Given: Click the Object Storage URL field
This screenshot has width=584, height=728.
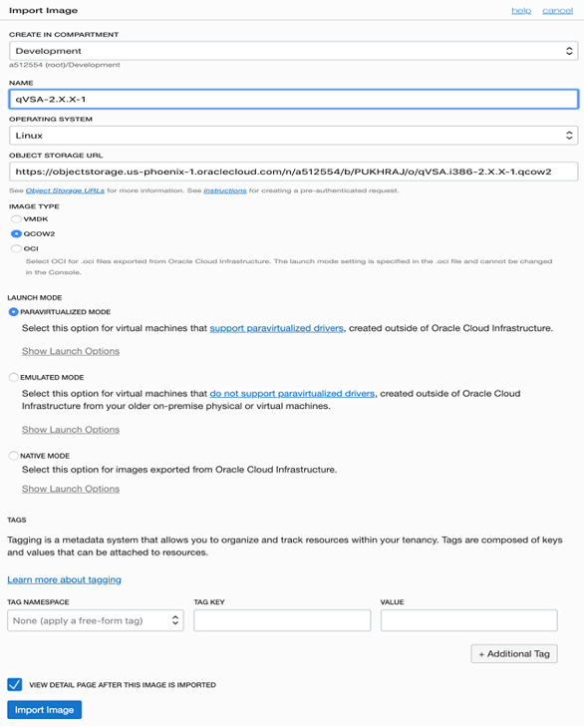Looking at the screenshot, I should pos(293,172).
